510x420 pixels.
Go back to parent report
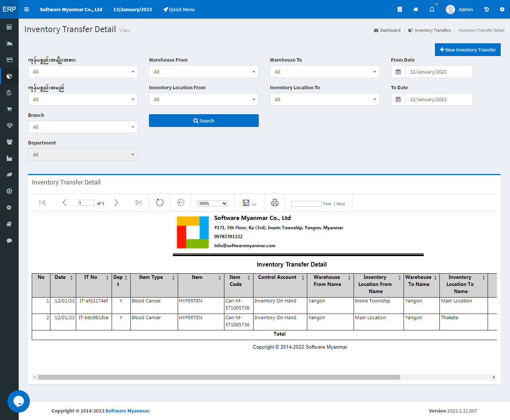coord(181,202)
